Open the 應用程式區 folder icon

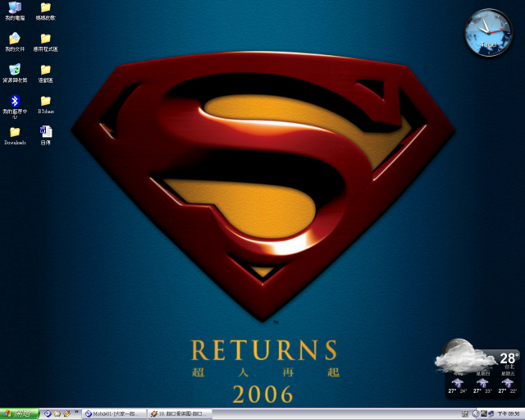(x=46, y=42)
